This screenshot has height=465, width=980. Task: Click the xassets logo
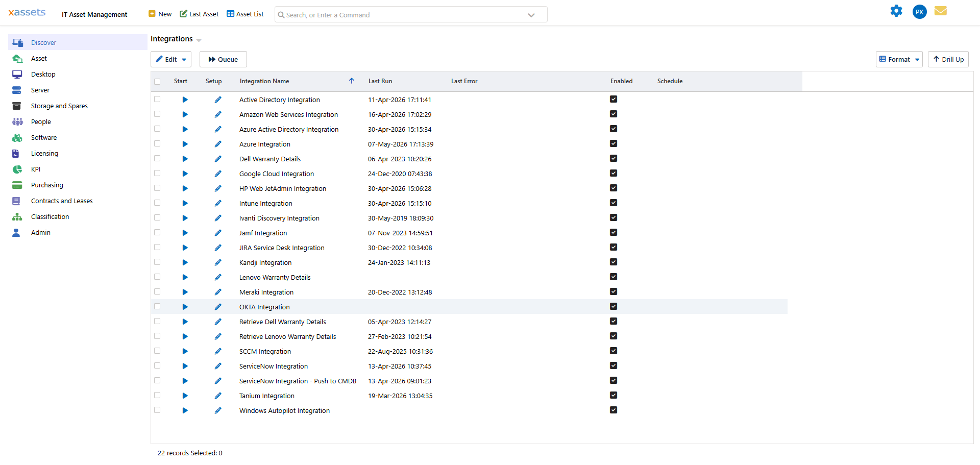click(x=27, y=12)
